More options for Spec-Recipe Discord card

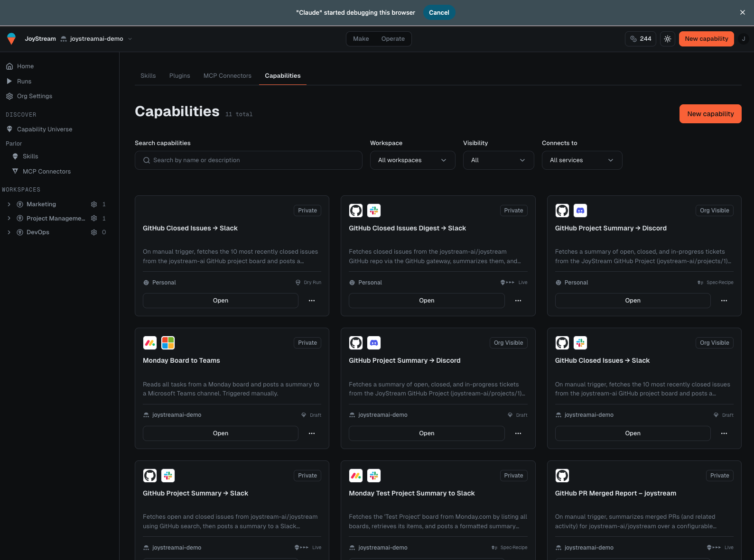pyautogui.click(x=724, y=301)
